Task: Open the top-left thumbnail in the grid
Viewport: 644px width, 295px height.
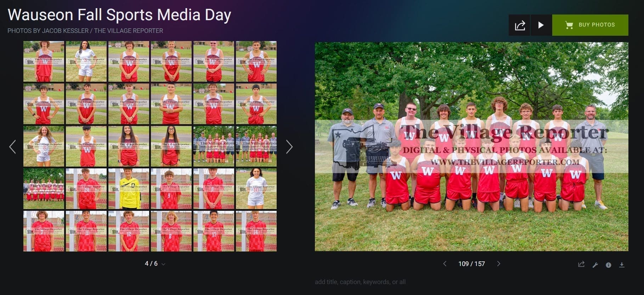Action: tap(44, 62)
